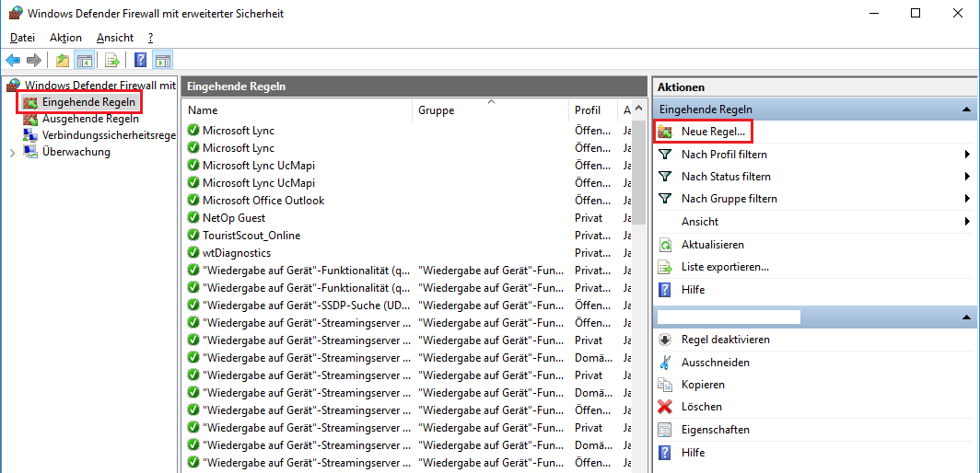Toggle the console tree pane icon
This screenshot has height=473, width=980.
84,60
